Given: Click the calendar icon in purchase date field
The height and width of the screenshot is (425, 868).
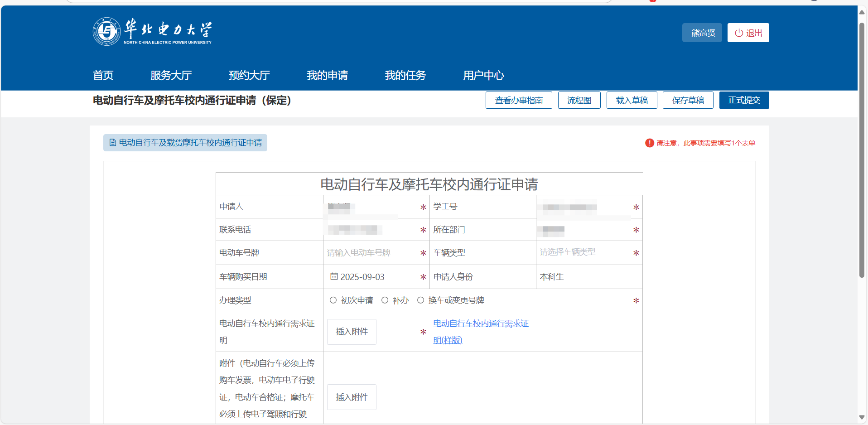Looking at the screenshot, I should pos(334,276).
